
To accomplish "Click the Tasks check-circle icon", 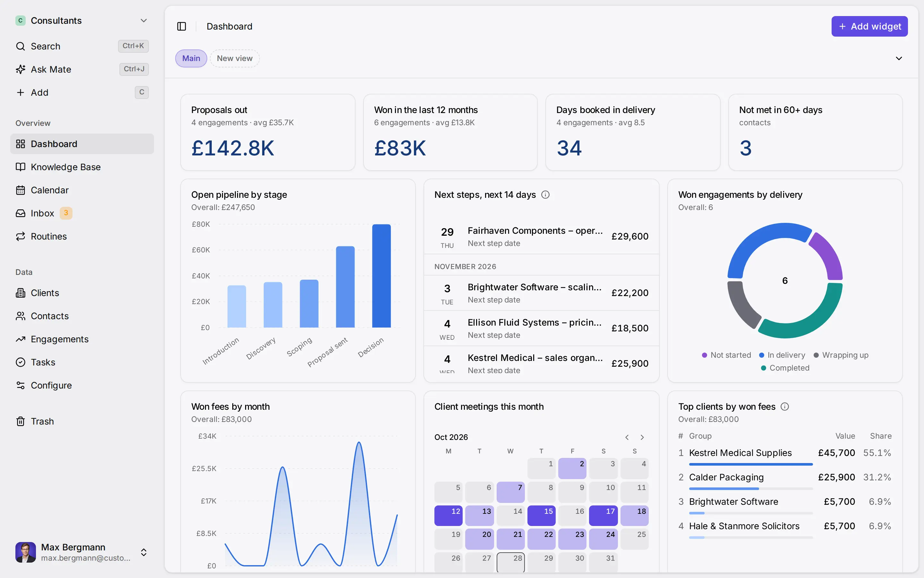I will coord(20,363).
